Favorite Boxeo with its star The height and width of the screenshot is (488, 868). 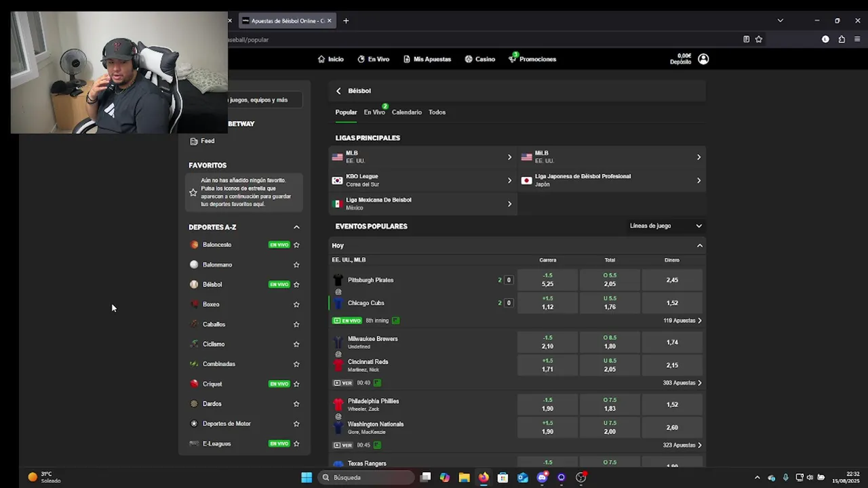(x=296, y=304)
